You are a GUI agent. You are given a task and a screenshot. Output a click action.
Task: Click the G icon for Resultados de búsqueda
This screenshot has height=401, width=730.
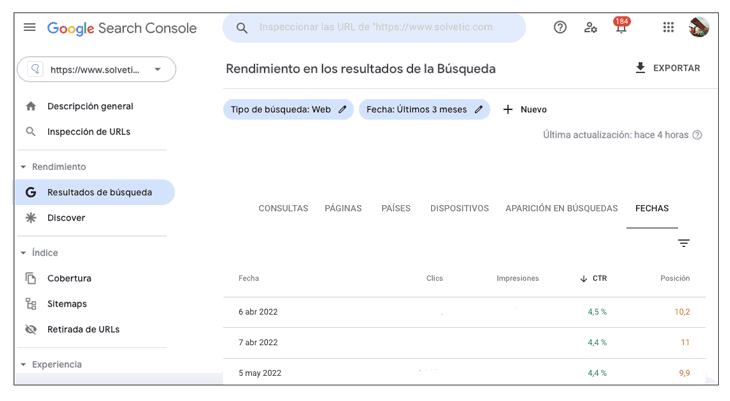(x=31, y=192)
